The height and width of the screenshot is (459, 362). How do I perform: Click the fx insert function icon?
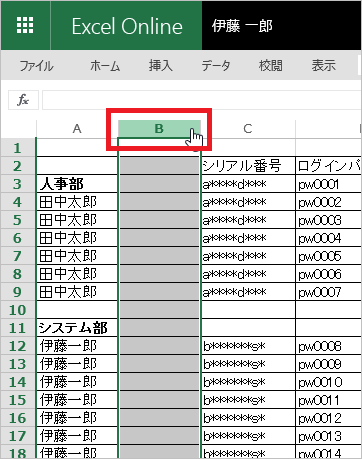click(23, 100)
